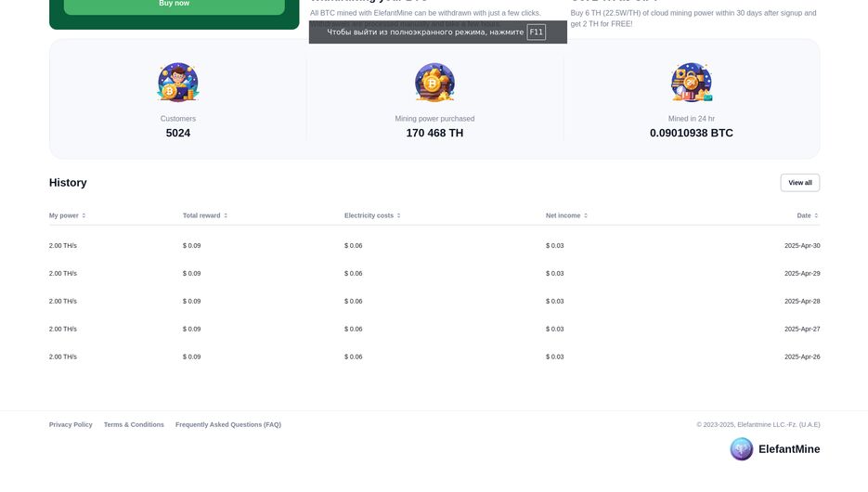Sort history by Total reward column

[205, 216]
